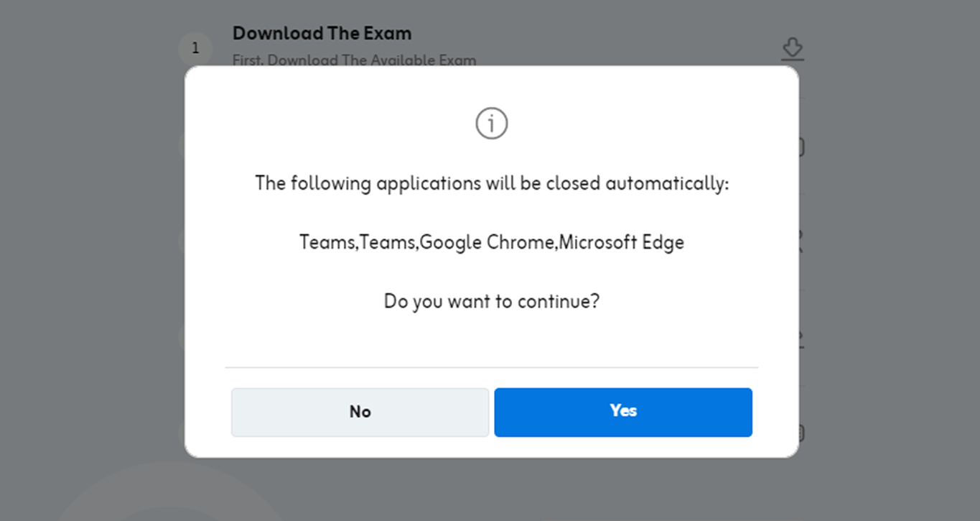
Task: Click the Do you want to continue question
Action: coord(492,300)
